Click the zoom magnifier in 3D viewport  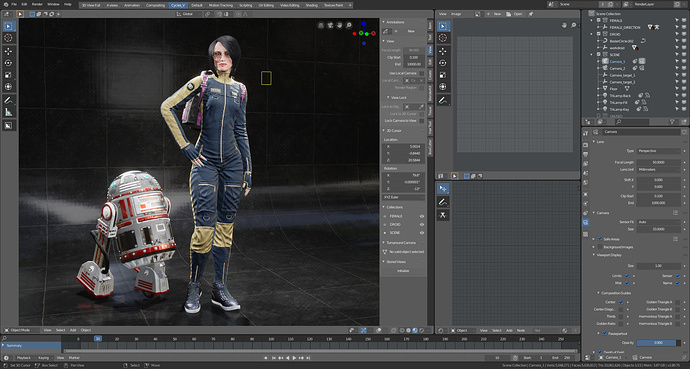point(349,26)
